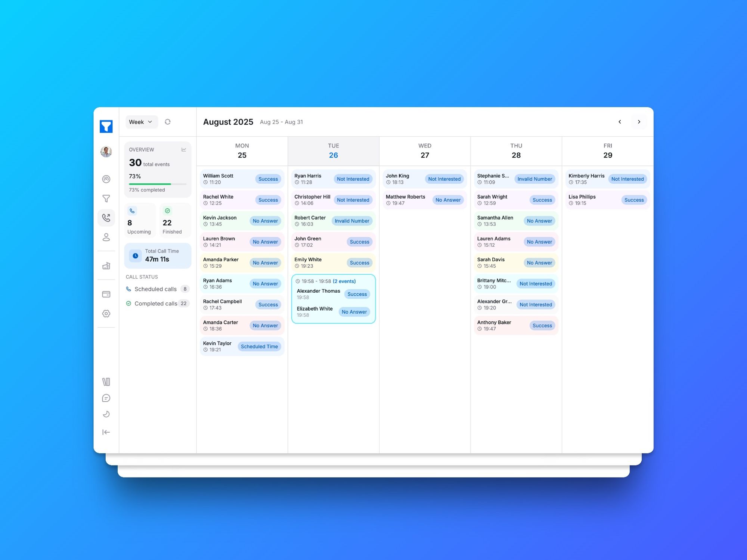Screen dimensions: 747x560
Task: Open Matthew Roberts 19:47 call
Action: click(425, 200)
